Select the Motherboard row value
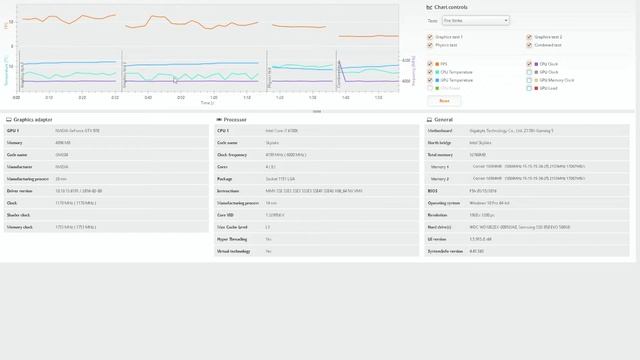 (511, 131)
